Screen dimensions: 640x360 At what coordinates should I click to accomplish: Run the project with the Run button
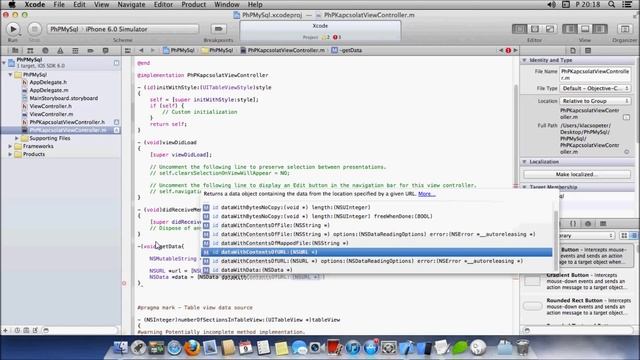coord(13,29)
